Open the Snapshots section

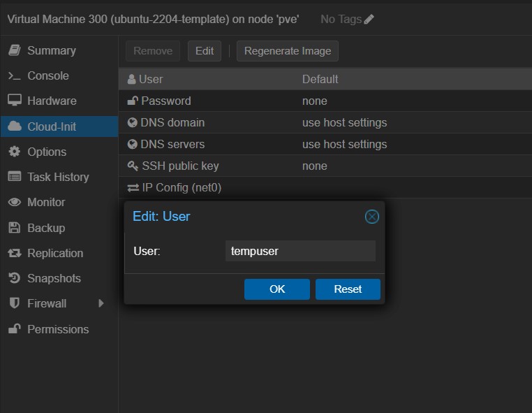click(x=54, y=278)
